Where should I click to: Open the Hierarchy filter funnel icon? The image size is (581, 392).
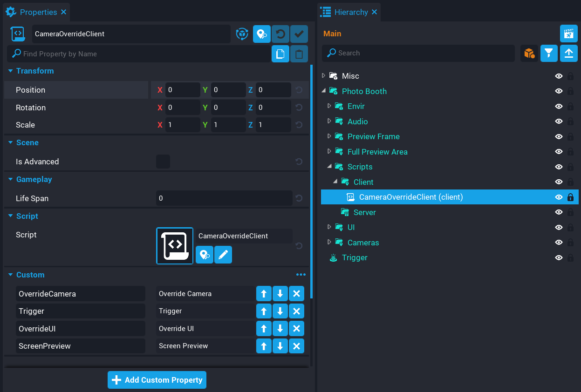(x=549, y=54)
